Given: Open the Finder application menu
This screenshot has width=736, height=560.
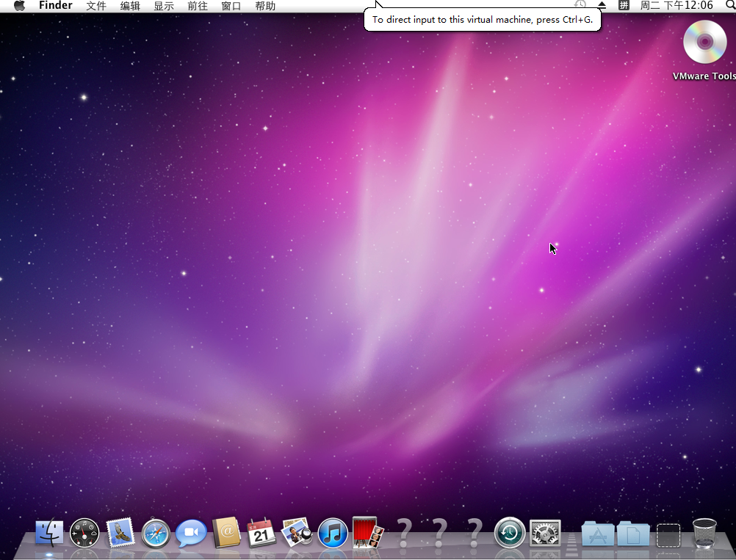Looking at the screenshot, I should (55, 6).
